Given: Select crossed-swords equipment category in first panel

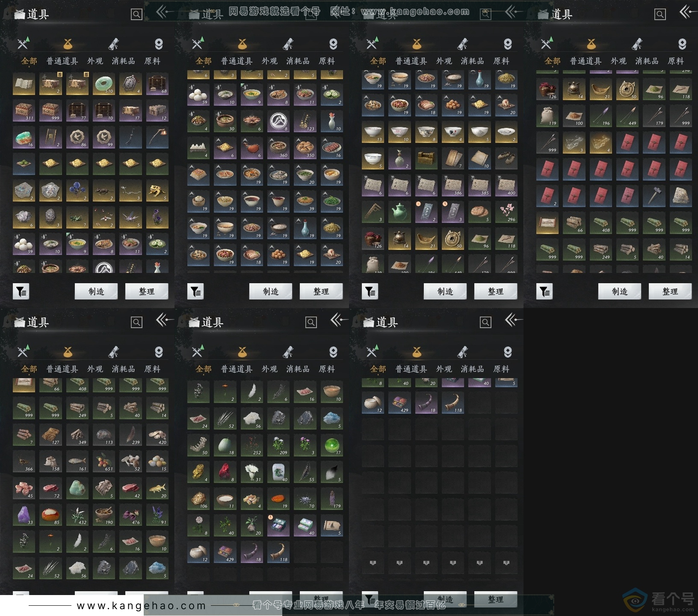Looking at the screenshot, I should pyautogui.click(x=23, y=44).
